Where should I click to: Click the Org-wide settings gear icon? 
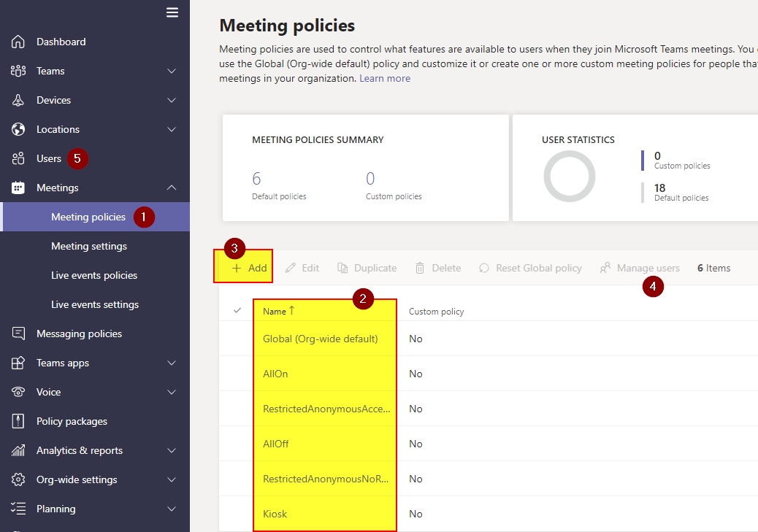click(18, 479)
